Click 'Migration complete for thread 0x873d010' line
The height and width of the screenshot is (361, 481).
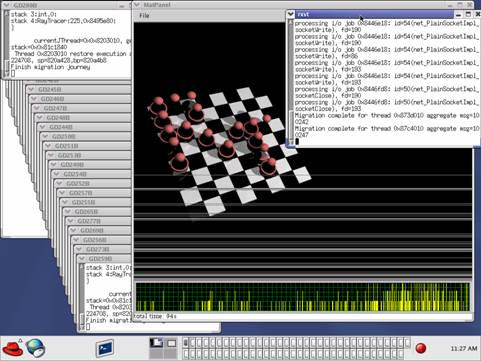[x=387, y=115]
